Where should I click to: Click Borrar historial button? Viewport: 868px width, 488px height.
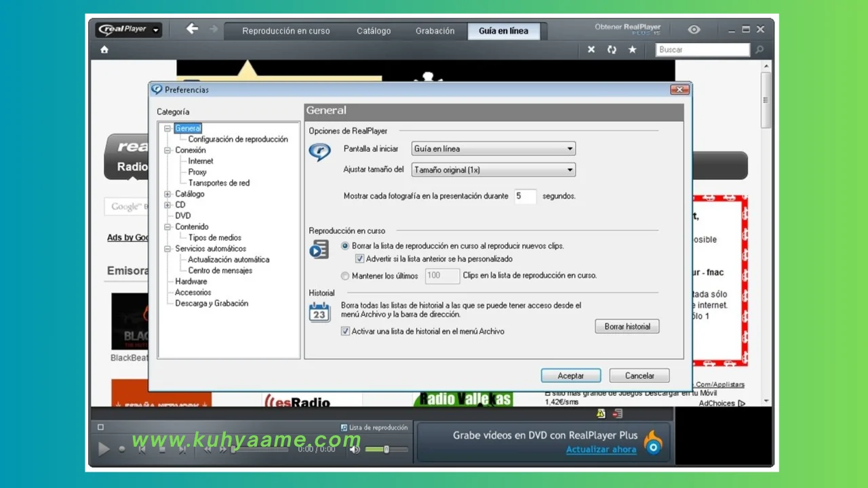point(627,327)
